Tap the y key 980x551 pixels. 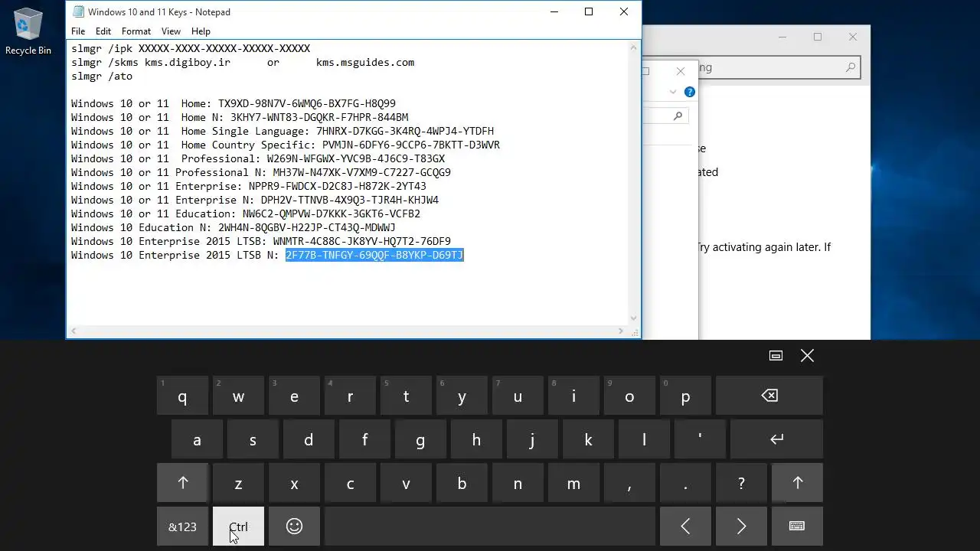[x=462, y=396]
